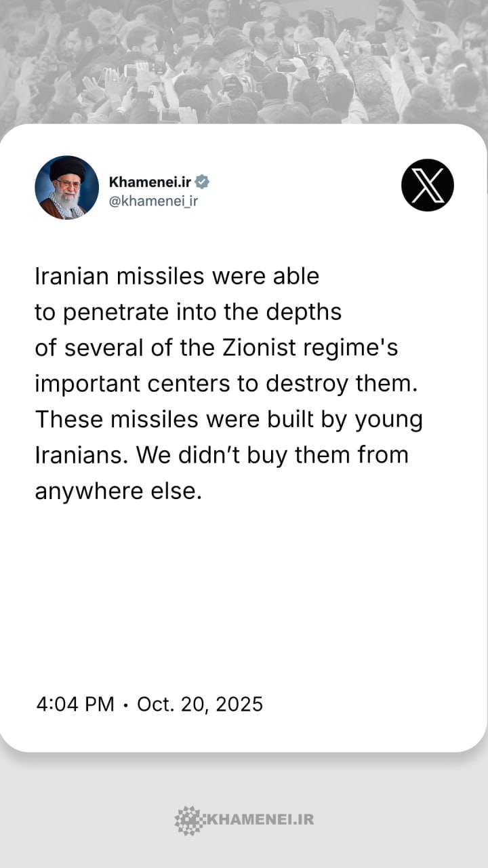Click the X logo icon

coord(427,185)
